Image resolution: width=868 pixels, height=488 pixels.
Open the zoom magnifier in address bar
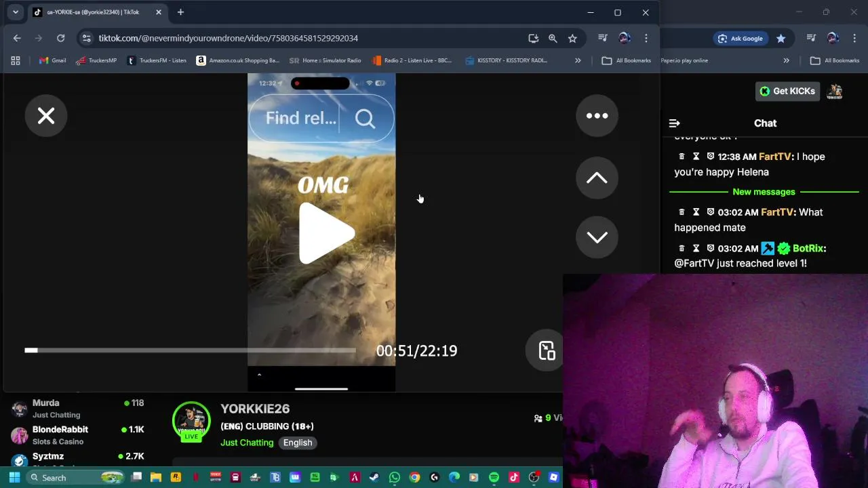(x=553, y=38)
